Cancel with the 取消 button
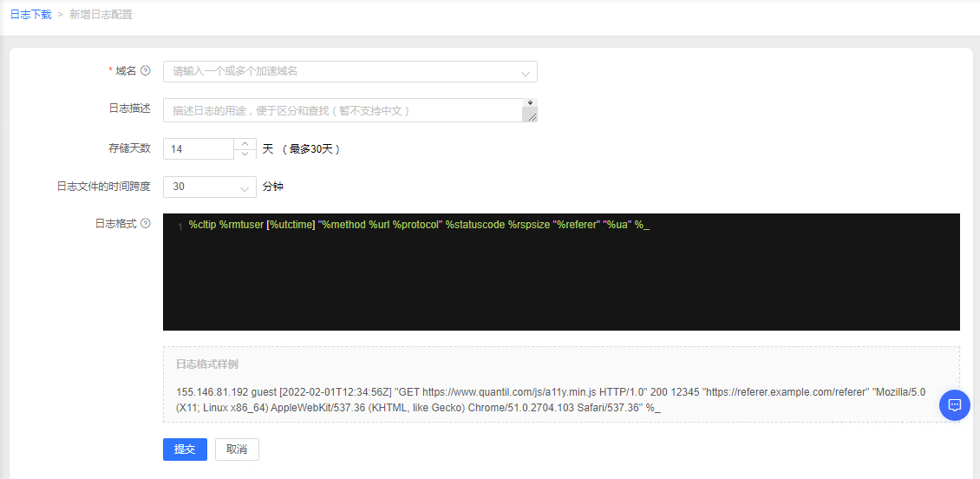Image resolution: width=980 pixels, height=479 pixels. (x=237, y=449)
